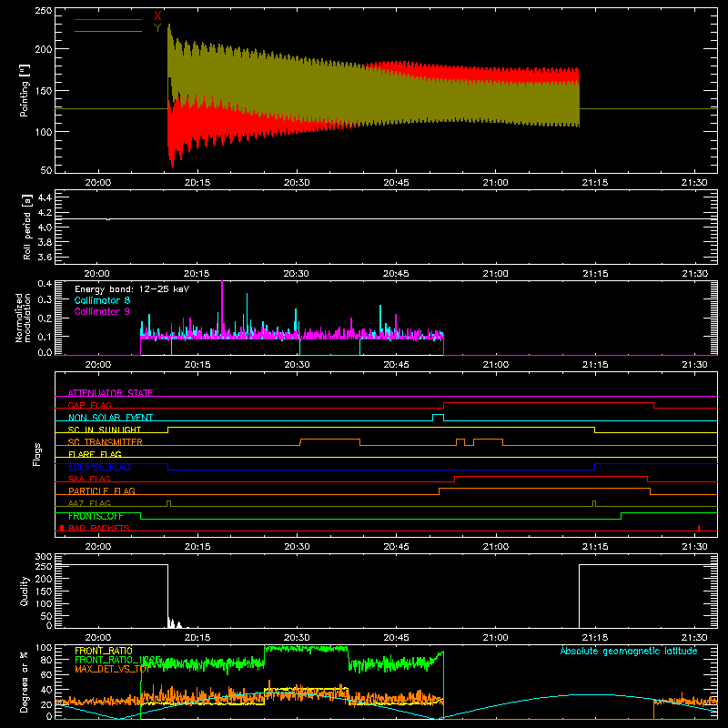Click the Normalized modulation axis title
Image resolution: width=728 pixels, height=728 pixels.
pos(23,318)
